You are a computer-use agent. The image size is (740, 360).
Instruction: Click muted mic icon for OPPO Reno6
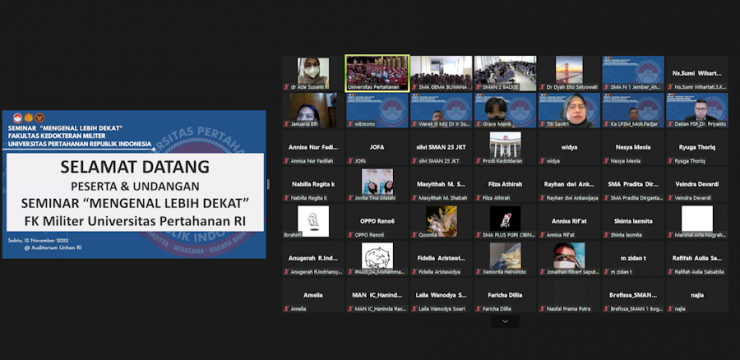pos(350,235)
